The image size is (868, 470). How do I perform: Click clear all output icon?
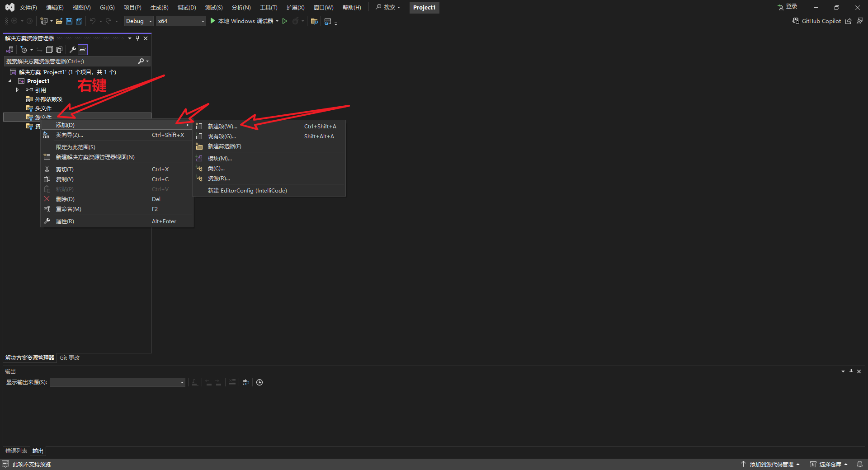click(232, 382)
